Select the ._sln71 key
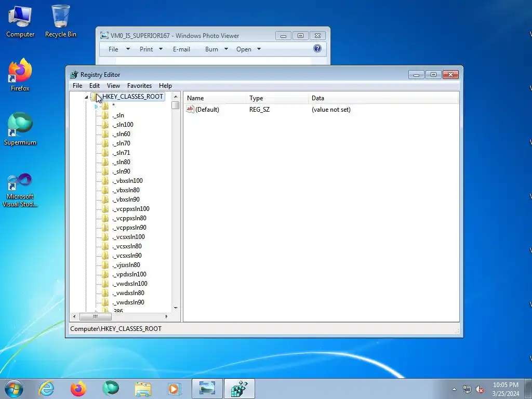 click(121, 153)
